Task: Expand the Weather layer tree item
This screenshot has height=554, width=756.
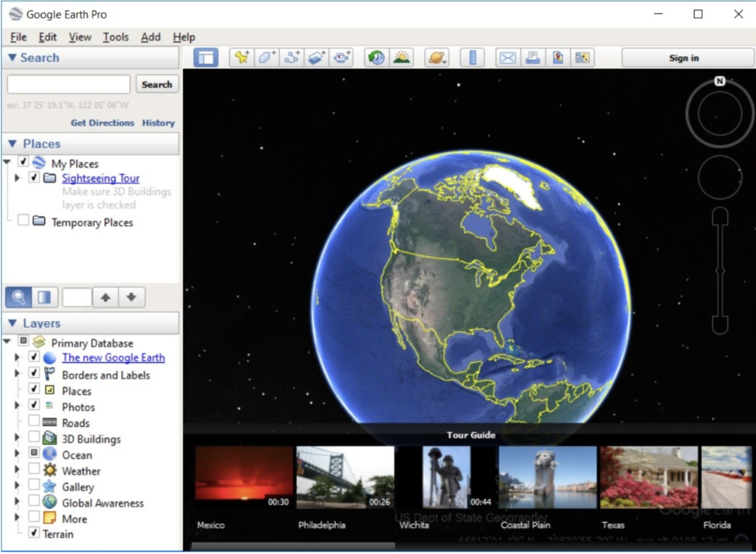Action: tap(18, 471)
